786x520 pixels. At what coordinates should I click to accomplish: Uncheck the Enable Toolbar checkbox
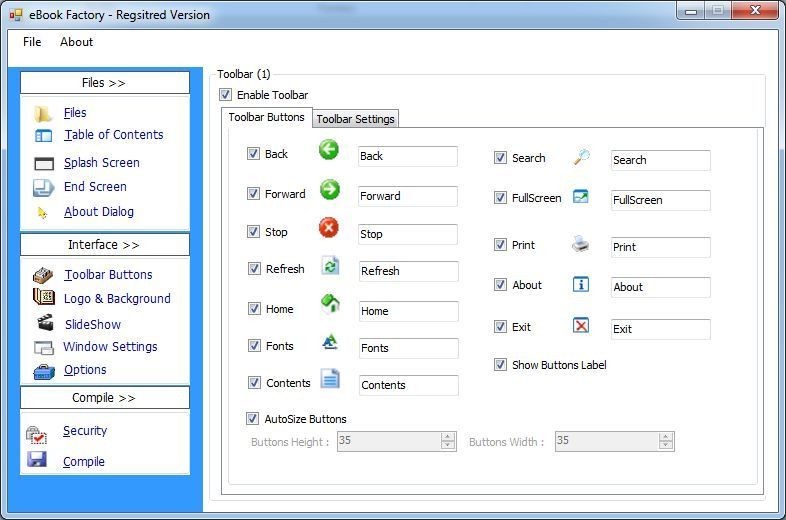[226, 94]
